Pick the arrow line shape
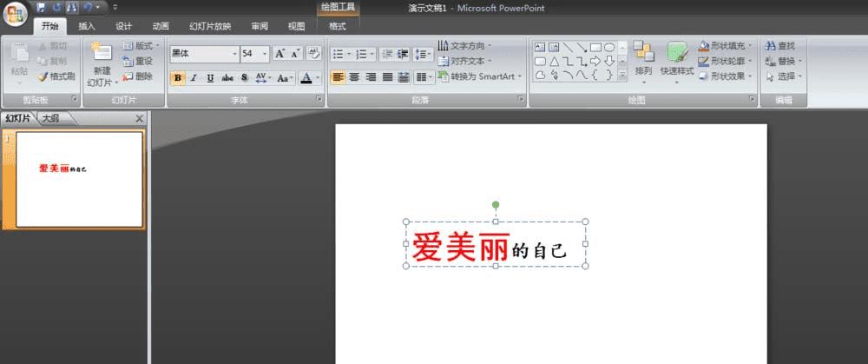This screenshot has height=364, width=868. pos(582,47)
